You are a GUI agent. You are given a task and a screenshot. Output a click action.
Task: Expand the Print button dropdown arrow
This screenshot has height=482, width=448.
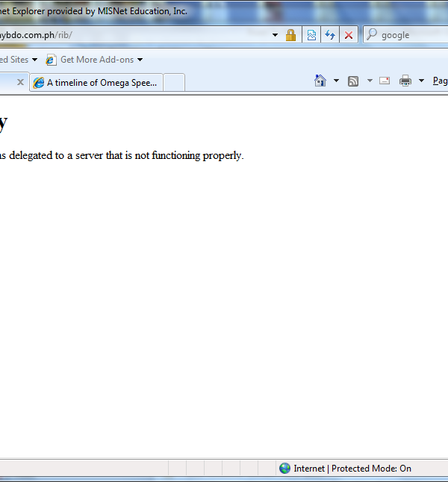point(422,81)
